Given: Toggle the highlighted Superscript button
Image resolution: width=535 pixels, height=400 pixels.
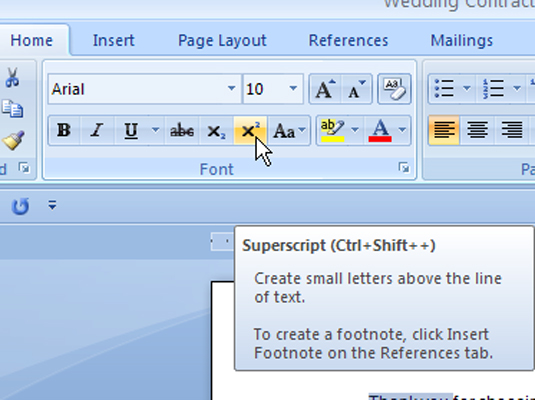Looking at the screenshot, I should point(250,131).
